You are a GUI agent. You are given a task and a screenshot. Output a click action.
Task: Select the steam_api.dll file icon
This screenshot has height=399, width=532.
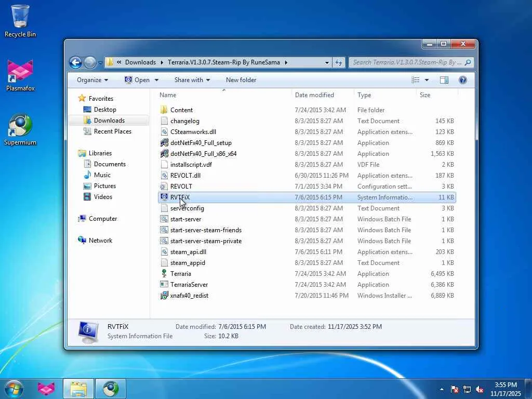(x=164, y=252)
